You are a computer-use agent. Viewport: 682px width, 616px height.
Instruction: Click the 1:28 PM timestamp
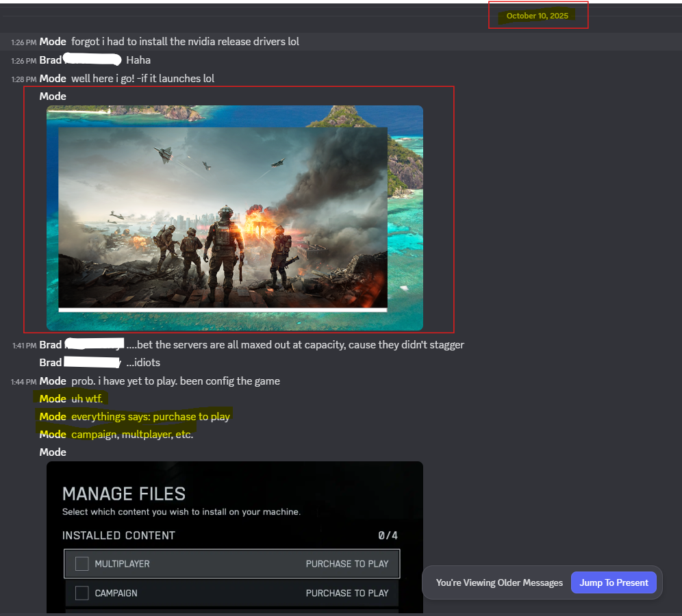click(24, 79)
